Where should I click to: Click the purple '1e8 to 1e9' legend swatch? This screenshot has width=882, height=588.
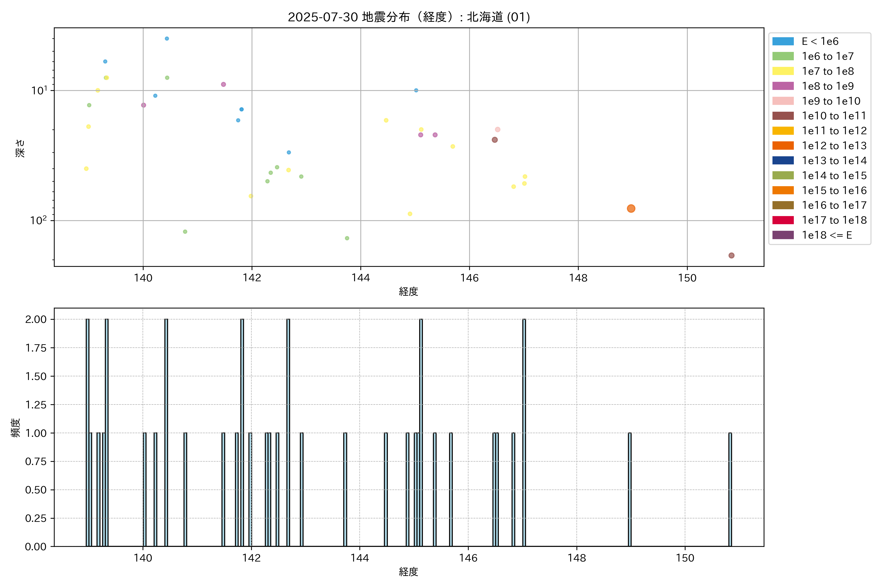coord(783,86)
